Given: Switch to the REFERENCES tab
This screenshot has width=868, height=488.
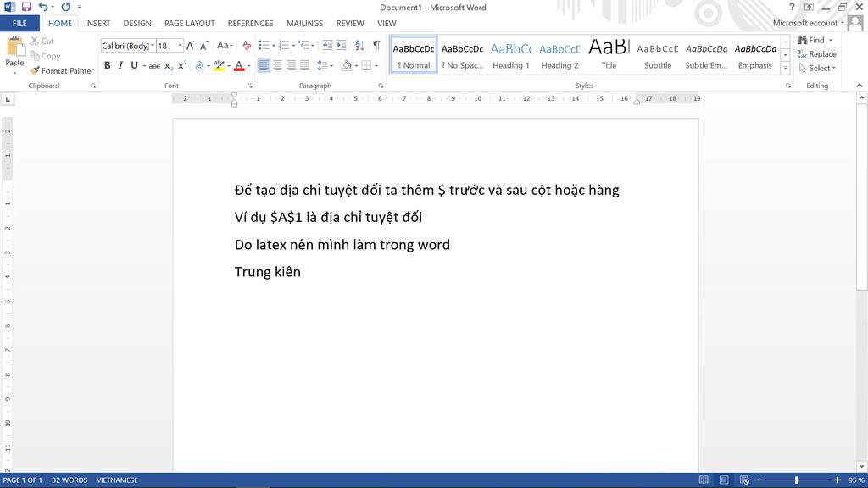Looking at the screenshot, I should pos(250,23).
